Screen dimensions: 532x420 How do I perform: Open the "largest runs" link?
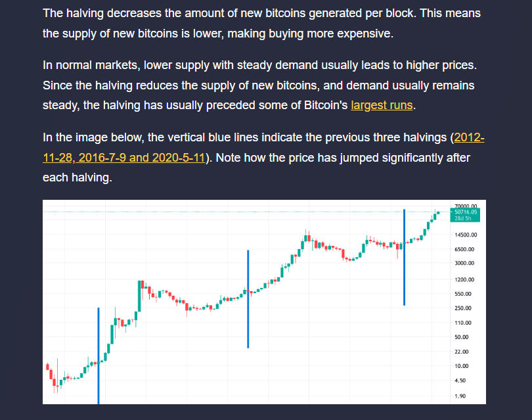382,105
